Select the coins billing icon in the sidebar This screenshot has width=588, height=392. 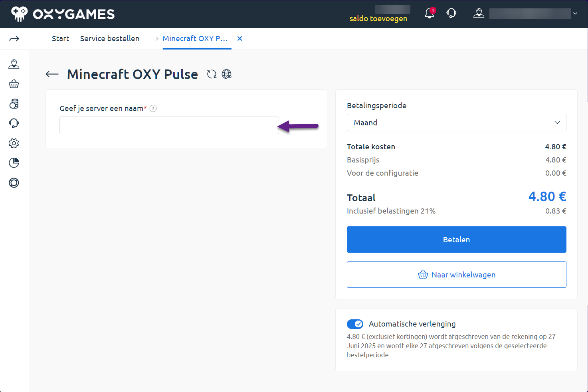click(x=14, y=103)
